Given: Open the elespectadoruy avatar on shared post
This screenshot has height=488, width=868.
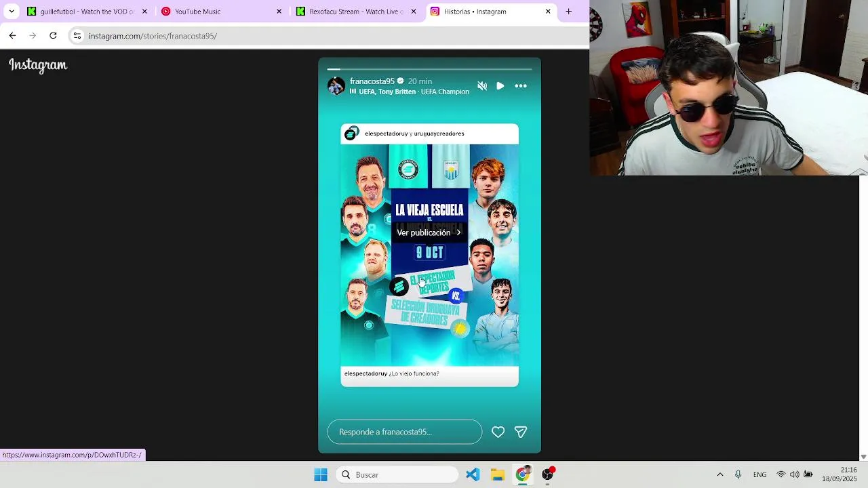Looking at the screenshot, I should pyautogui.click(x=351, y=134).
